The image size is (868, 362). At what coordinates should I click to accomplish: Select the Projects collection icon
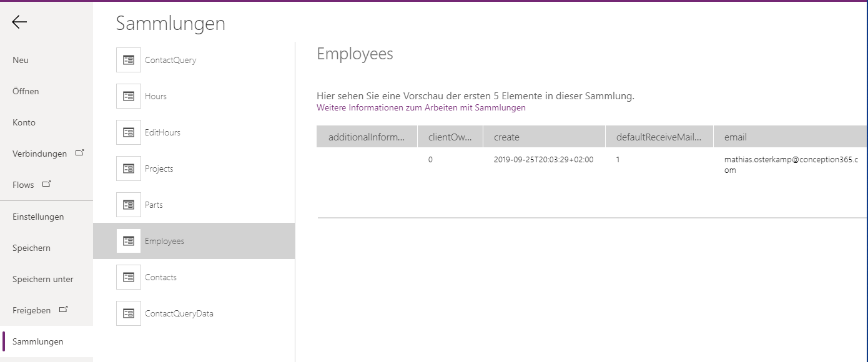click(x=128, y=169)
